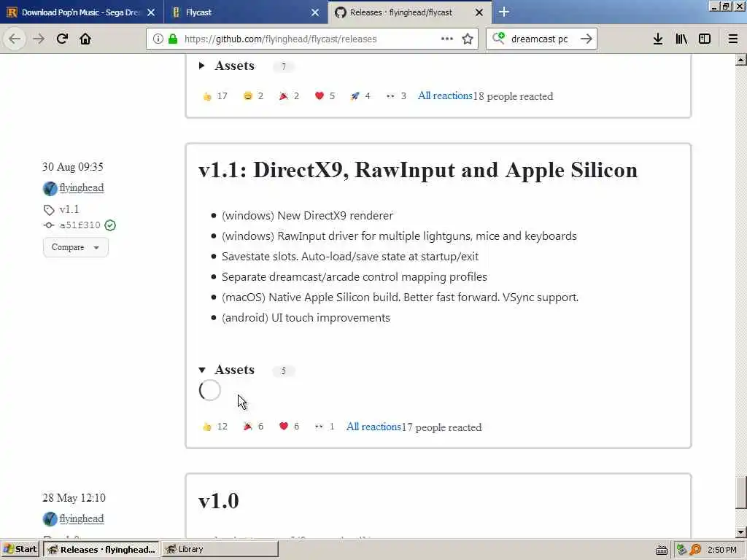747x560 pixels.
Task: Click thumbs up reaction showing 12
Action: coord(215,427)
